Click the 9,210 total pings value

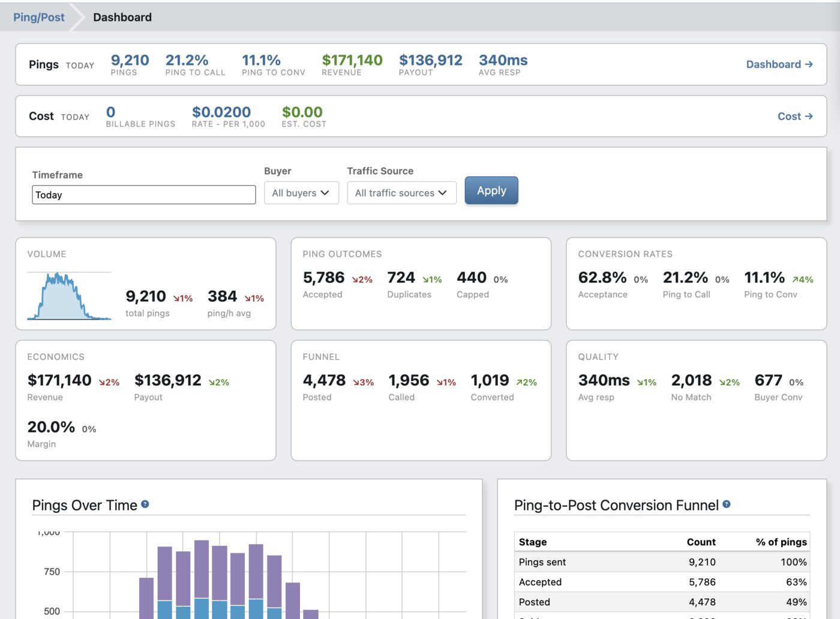(x=145, y=296)
